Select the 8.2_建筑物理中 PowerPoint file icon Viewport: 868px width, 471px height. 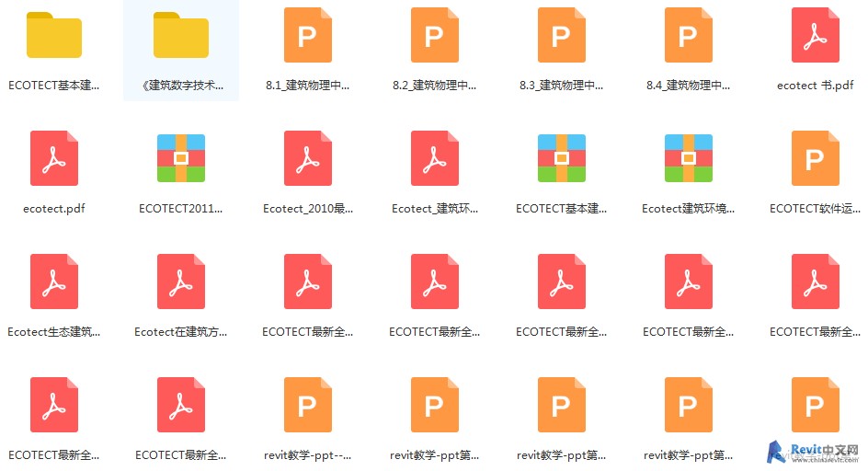[435, 35]
